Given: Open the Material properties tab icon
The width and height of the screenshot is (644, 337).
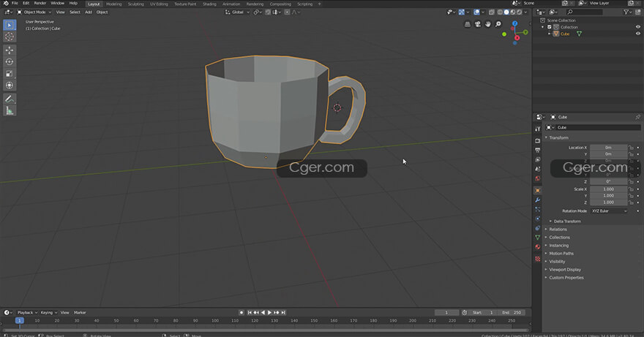Looking at the screenshot, I should [x=538, y=247].
